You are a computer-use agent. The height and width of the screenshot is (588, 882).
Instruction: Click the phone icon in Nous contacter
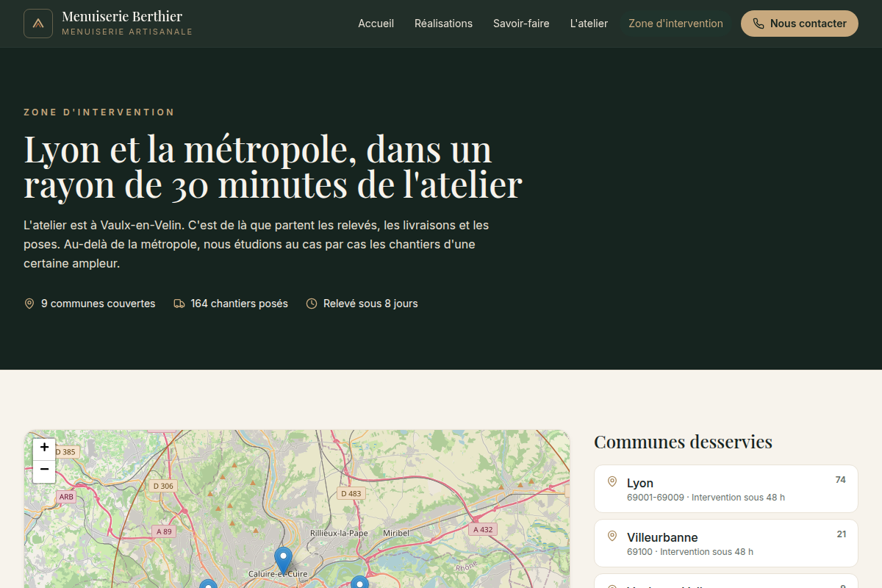(759, 24)
